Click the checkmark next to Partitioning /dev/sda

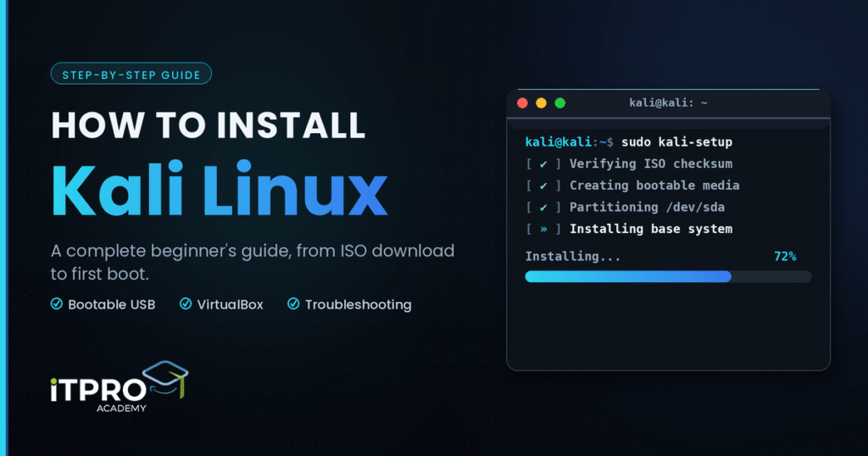(543, 208)
